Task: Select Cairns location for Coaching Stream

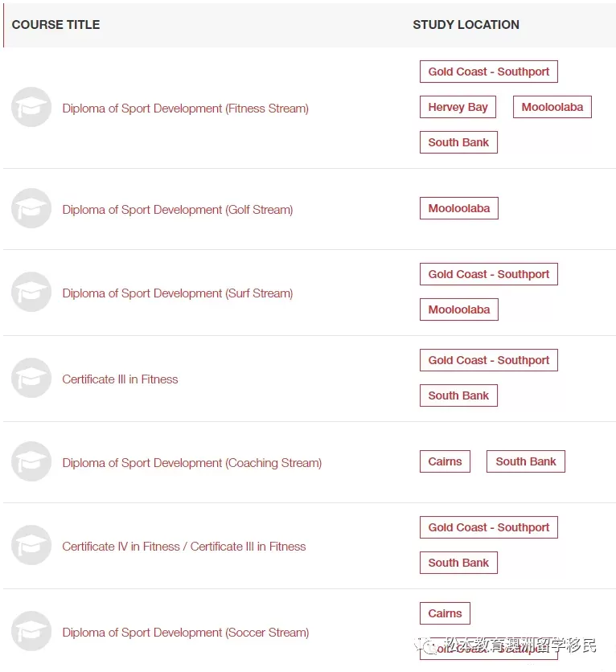Action: [x=445, y=461]
